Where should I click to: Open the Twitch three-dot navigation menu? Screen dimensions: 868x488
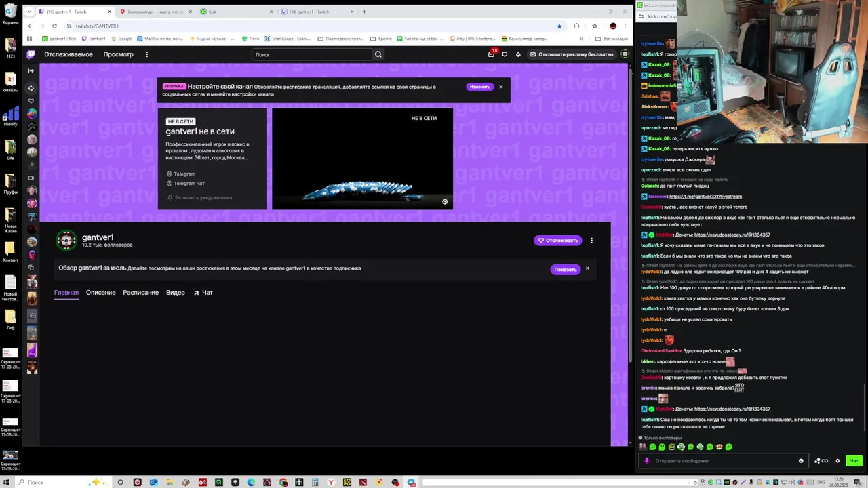pos(146,54)
